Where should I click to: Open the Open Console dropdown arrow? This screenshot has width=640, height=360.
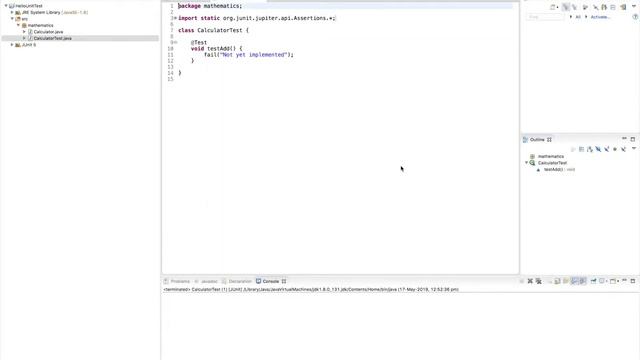click(618, 281)
